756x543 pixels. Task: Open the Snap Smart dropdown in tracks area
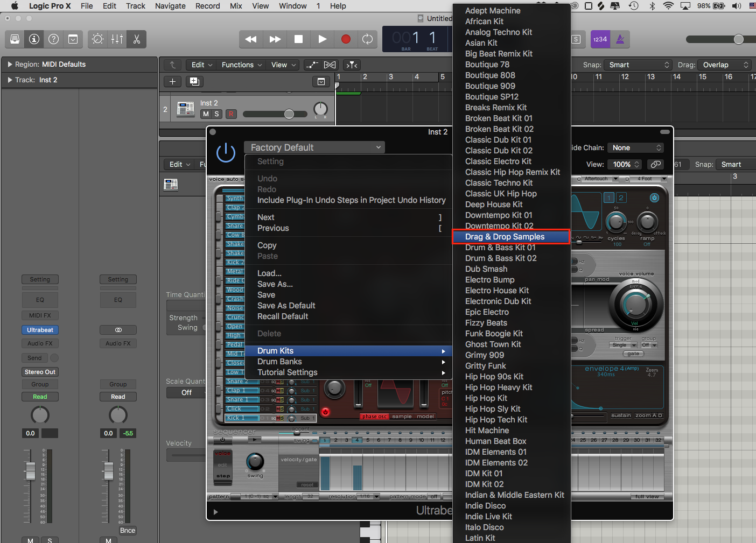(638, 65)
